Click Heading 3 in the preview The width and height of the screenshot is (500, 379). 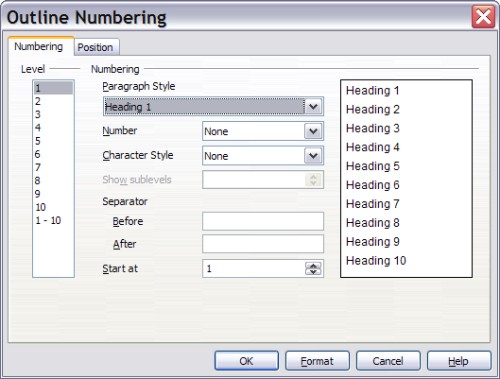click(x=373, y=128)
